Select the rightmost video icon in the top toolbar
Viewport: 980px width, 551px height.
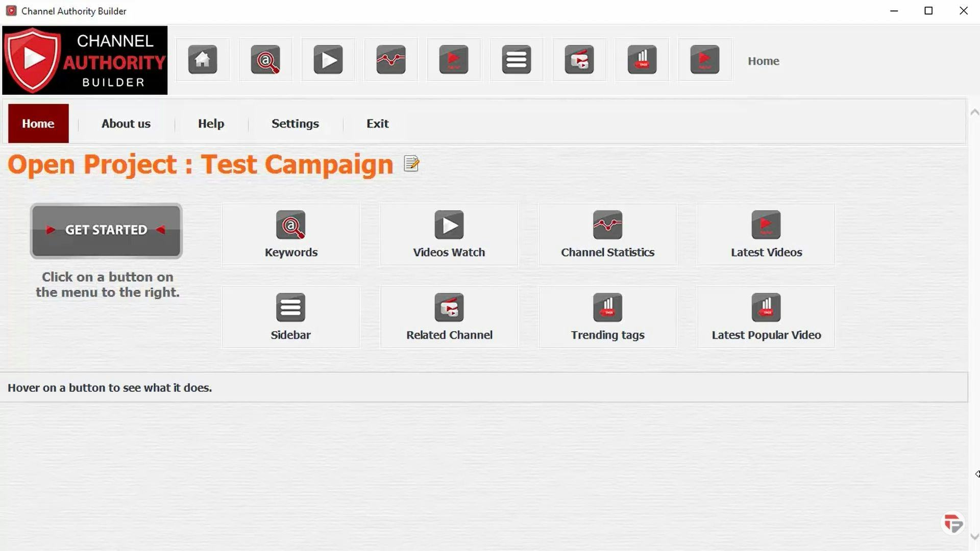pyautogui.click(x=704, y=60)
